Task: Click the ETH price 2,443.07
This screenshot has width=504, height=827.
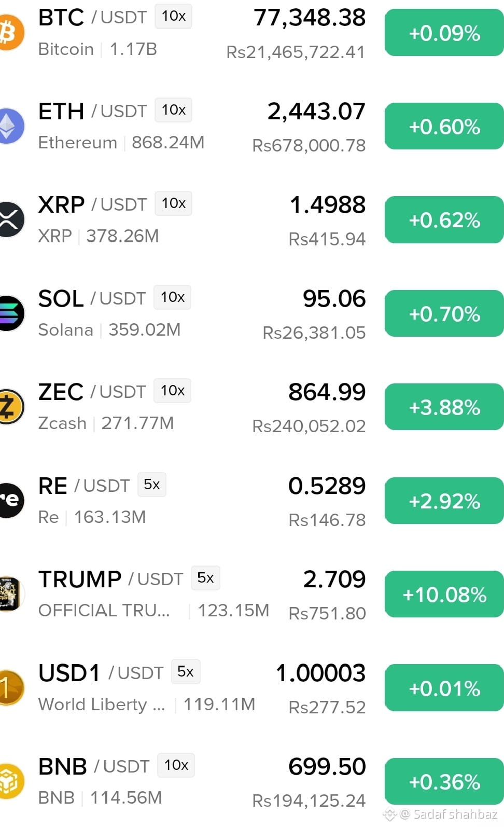Action: (316, 111)
